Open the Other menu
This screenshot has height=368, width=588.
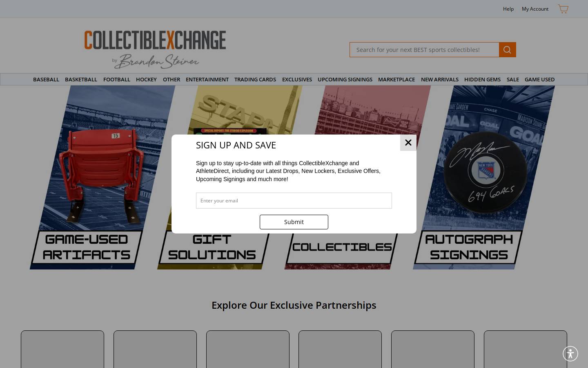pyautogui.click(x=171, y=79)
